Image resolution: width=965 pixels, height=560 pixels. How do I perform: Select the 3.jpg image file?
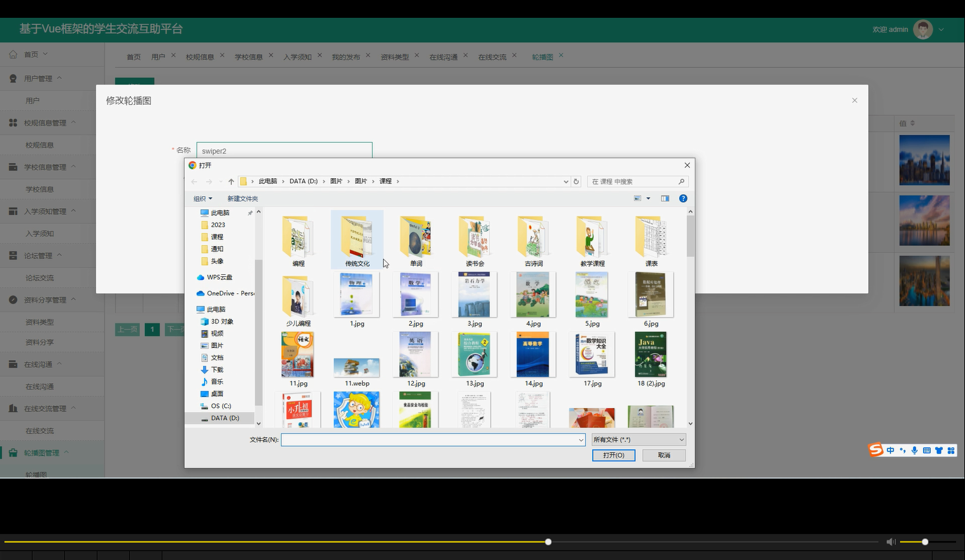[475, 300]
